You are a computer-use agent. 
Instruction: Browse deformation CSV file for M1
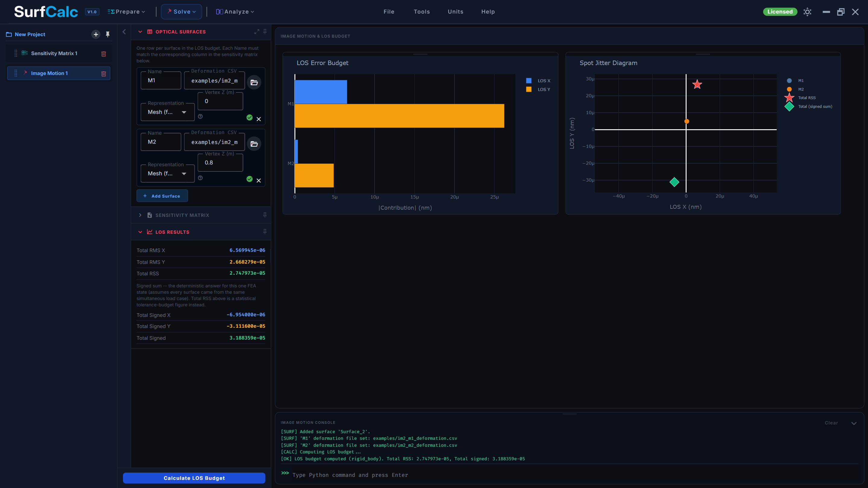[254, 83]
